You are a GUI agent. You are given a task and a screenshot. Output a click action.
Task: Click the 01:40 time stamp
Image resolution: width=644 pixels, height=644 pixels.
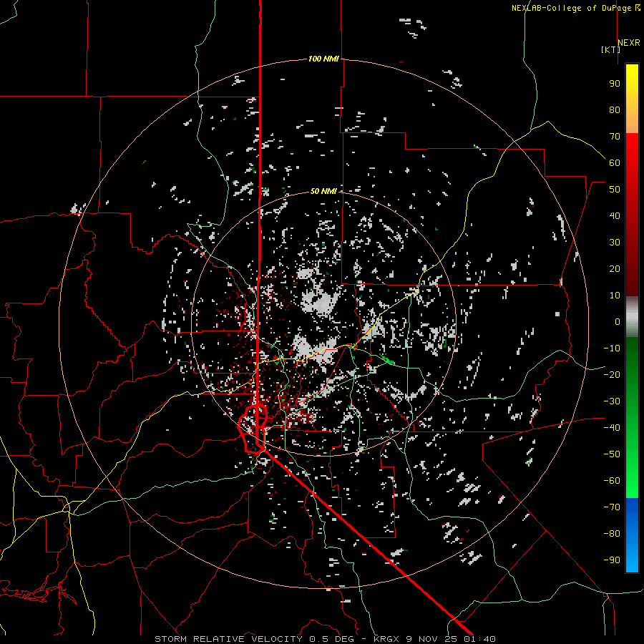(480, 639)
